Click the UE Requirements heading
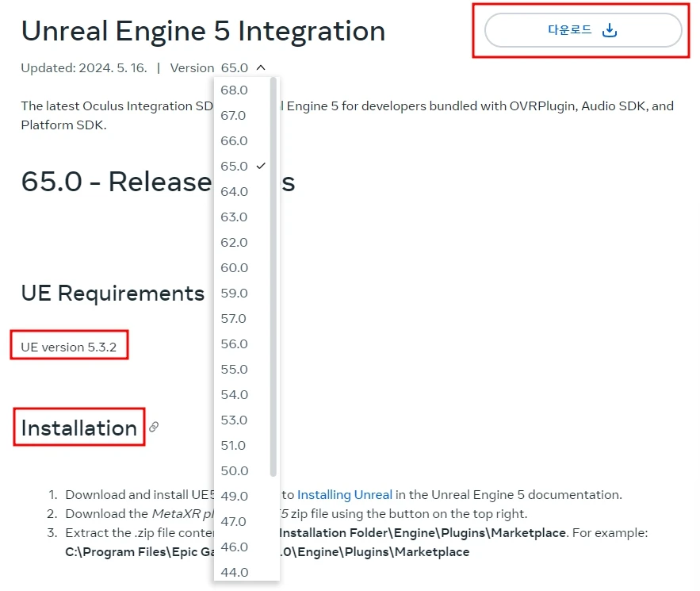 coord(113,294)
